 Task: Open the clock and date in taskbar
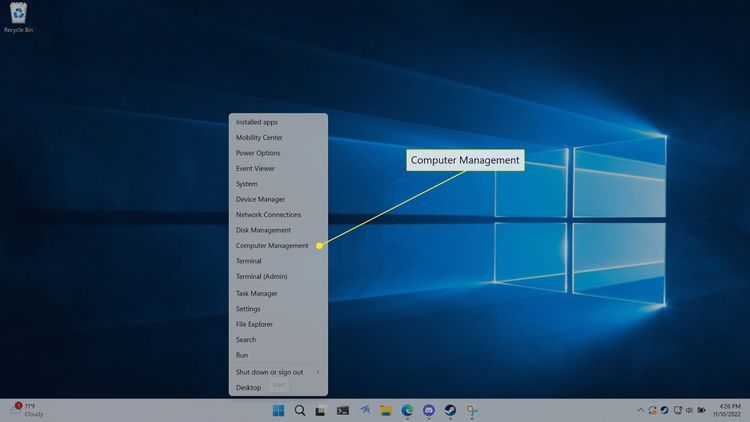coord(725,410)
